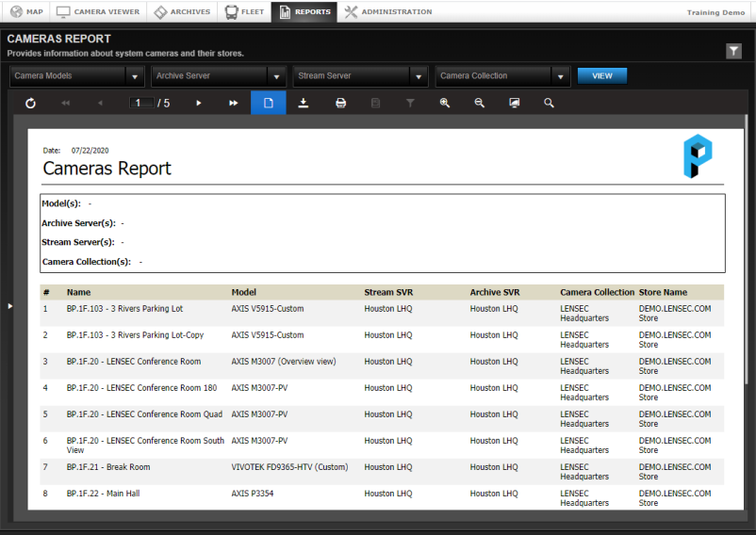Click 'BP.1F.22 - Main Hall' name
The height and width of the screenshot is (535, 756).
click(x=103, y=494)
